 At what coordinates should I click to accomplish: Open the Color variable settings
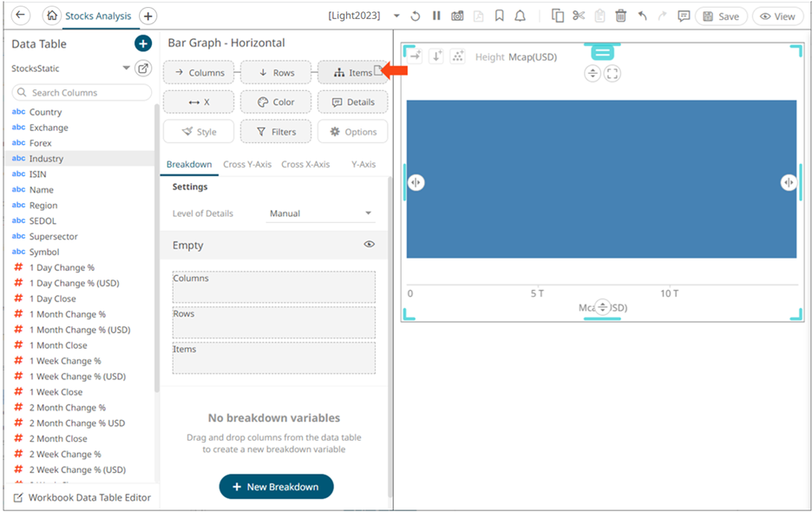click(x=276, y=102)
